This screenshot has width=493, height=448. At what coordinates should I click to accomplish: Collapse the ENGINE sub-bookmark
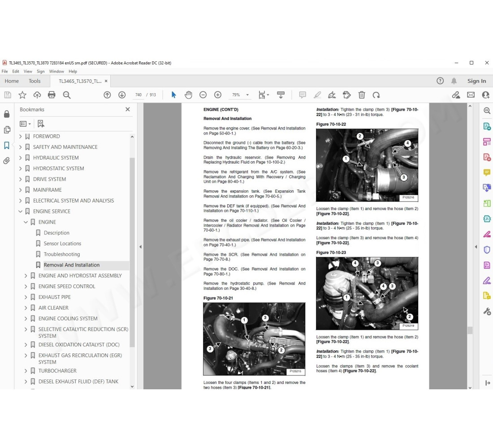pyautogui.click(x=26, y=222)
